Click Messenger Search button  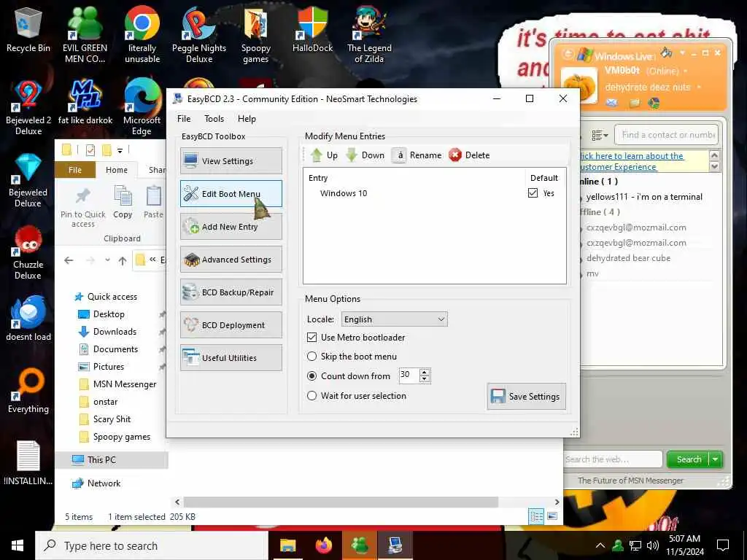tap(689, 459)
